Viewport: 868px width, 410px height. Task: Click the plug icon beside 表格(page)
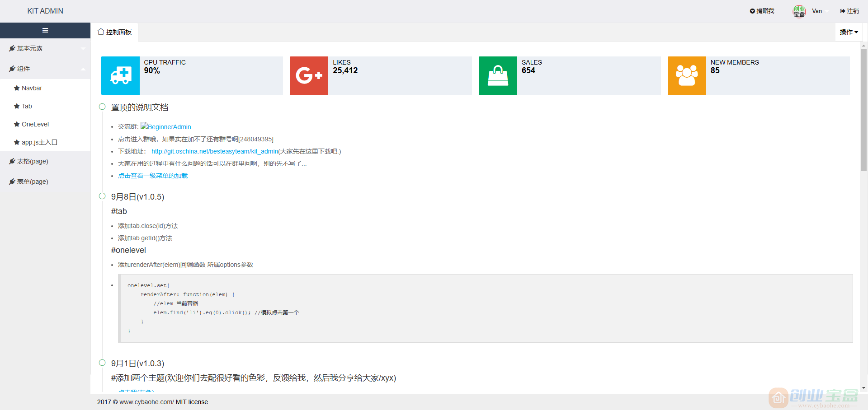tap(12, 161)
